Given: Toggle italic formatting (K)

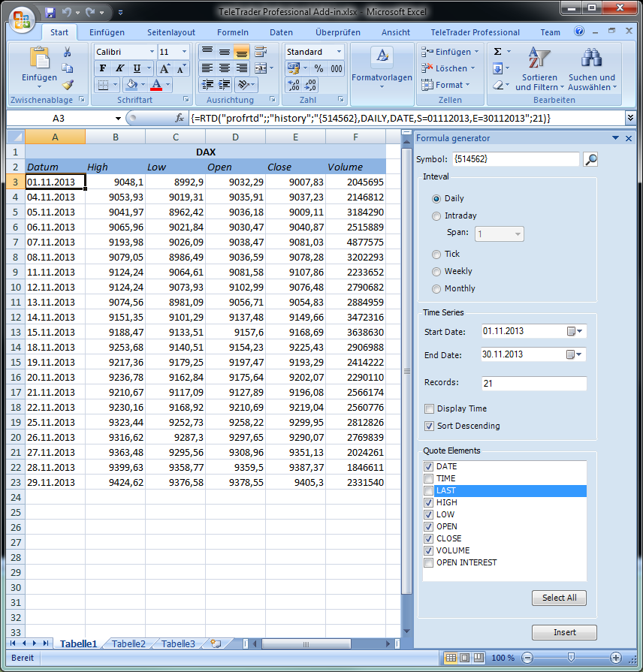Looking at the screenshot, I should (x=119, y=68).
